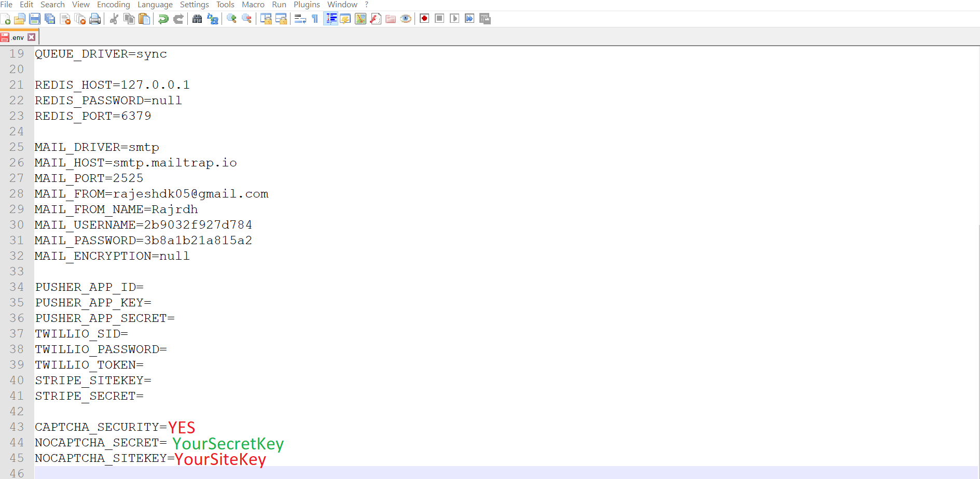Toggle Word Wrap in the toolbar

point(300,19)
